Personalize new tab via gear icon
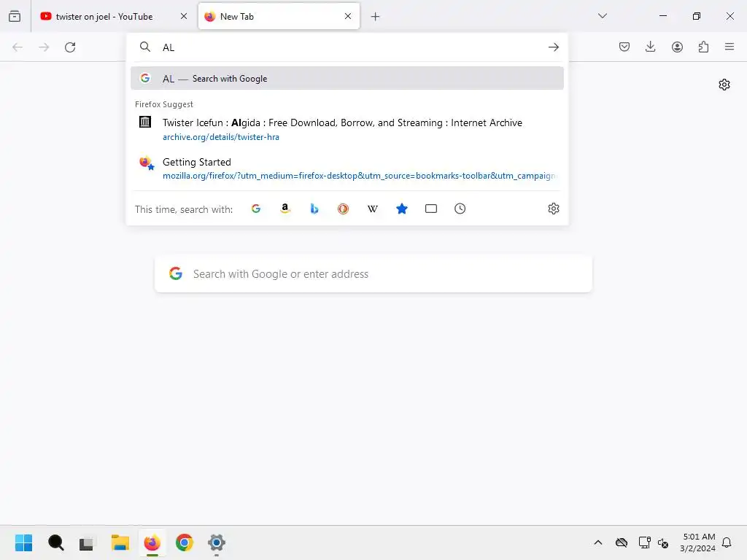The image size is (747, 560). 724,85
